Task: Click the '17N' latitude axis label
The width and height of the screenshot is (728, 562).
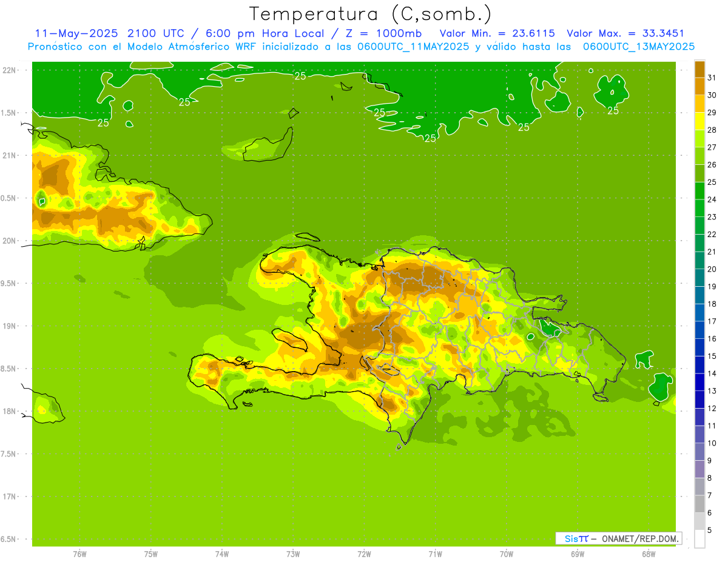Action: click(x=10, y=497)
